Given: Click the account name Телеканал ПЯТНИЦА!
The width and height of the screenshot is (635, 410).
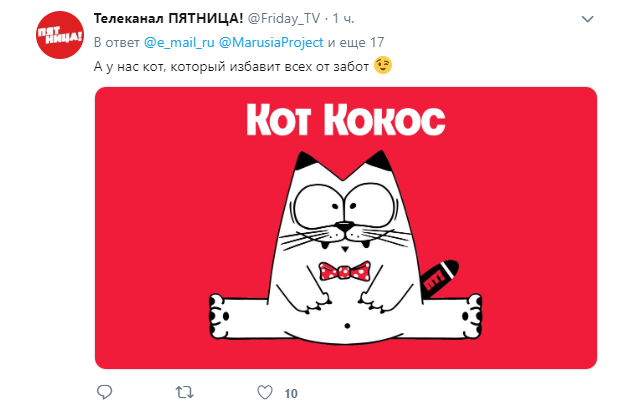Looking at the screenshot, I should pyautogui.click(x=168, y=19).
